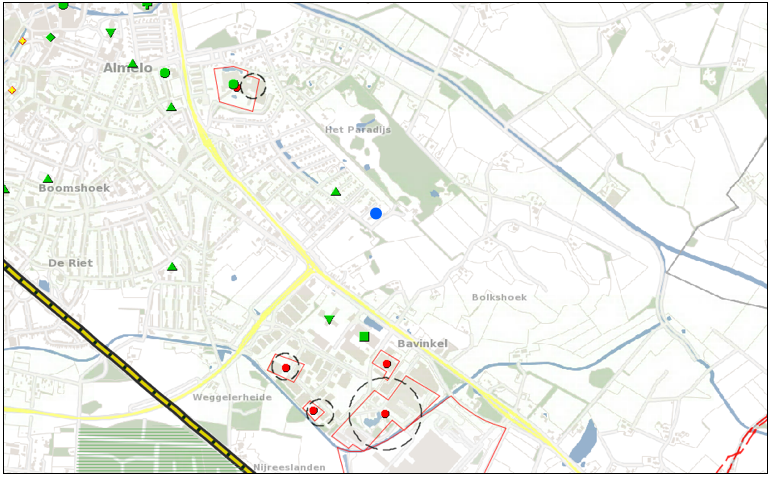Select the De Riet label
The image size is (771, 477).
(x=70, y=263)
